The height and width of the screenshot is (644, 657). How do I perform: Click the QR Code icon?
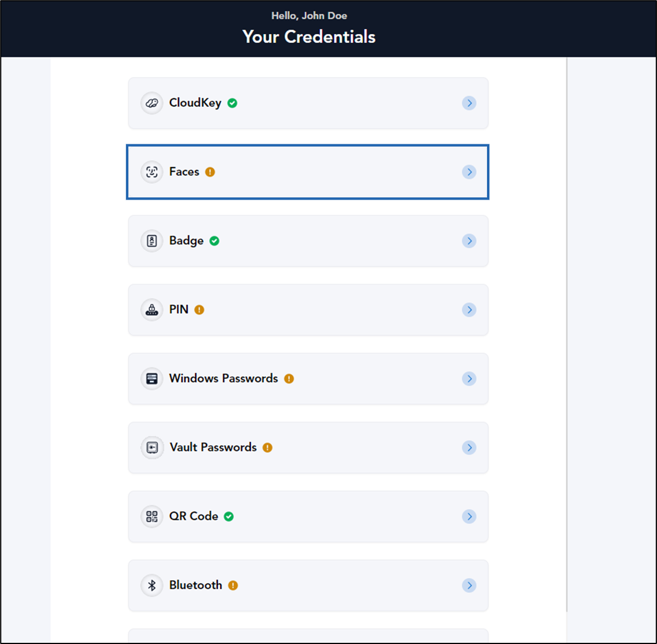click(x=152, y=517)
